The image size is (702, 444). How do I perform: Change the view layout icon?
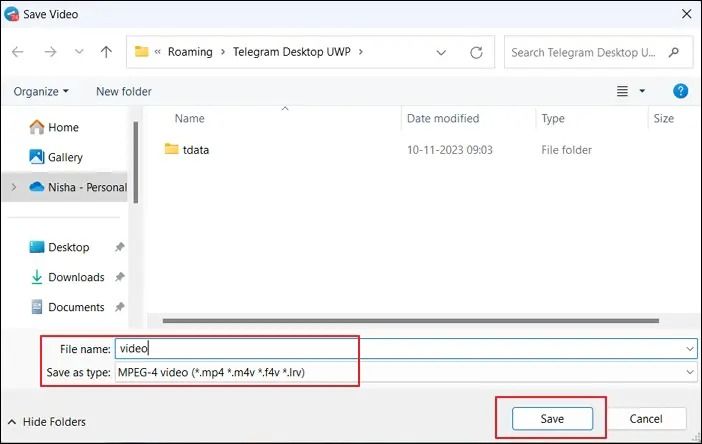623,91
